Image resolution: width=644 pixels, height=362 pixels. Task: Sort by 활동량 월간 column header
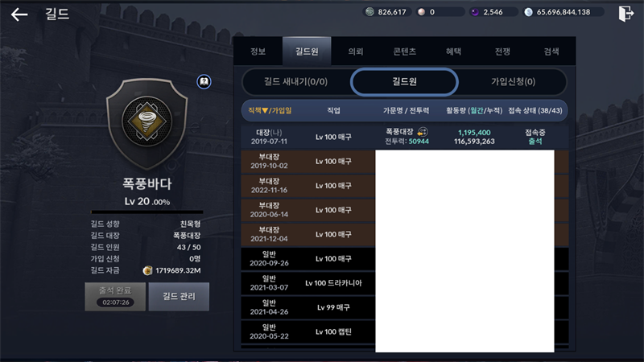474,110
